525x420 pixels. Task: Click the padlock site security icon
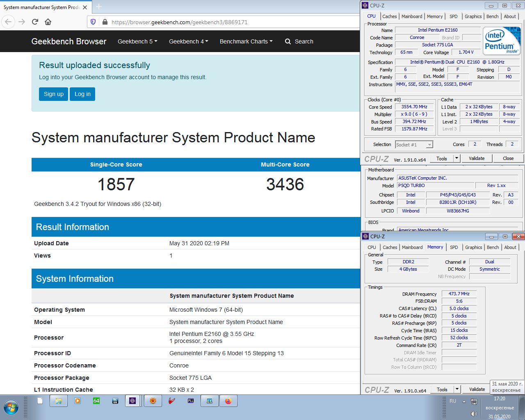click(105, 22)
